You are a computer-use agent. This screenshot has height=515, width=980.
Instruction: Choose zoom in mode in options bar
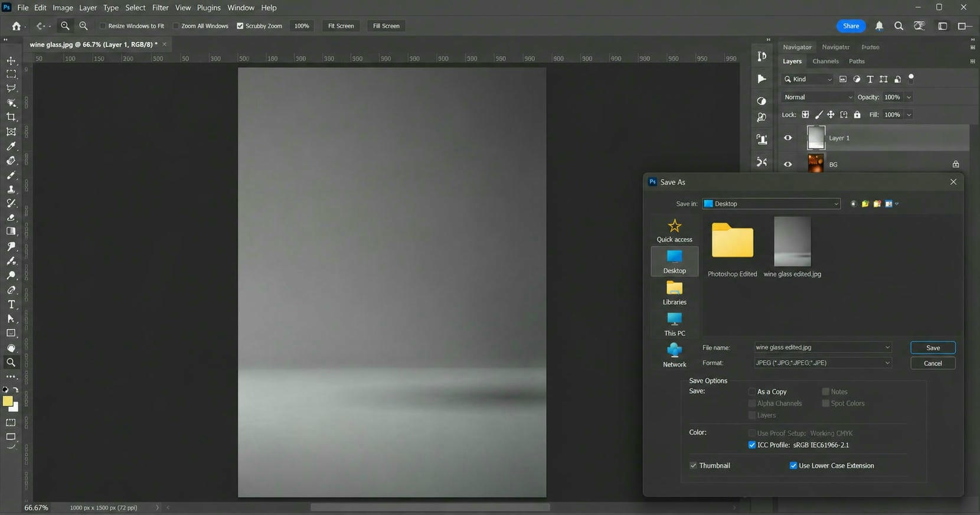(65, 26)
